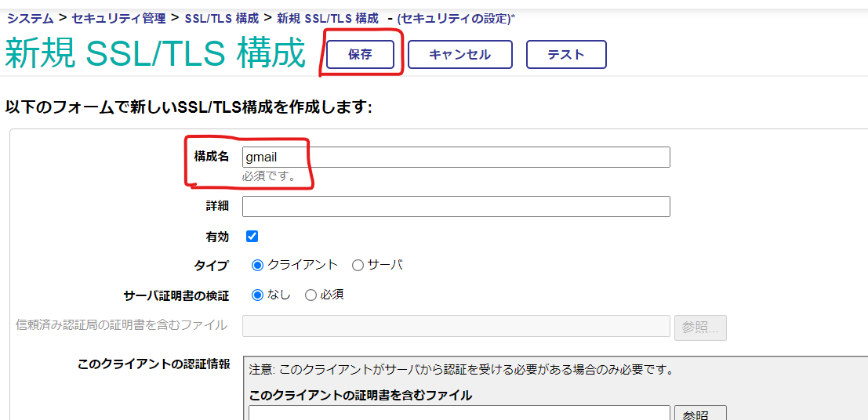The height and width of the screenshot is (420, 868).
Task: Click the large 新規 SSL/TLS 構成 page heading
Action: click(x=155, y=54)
